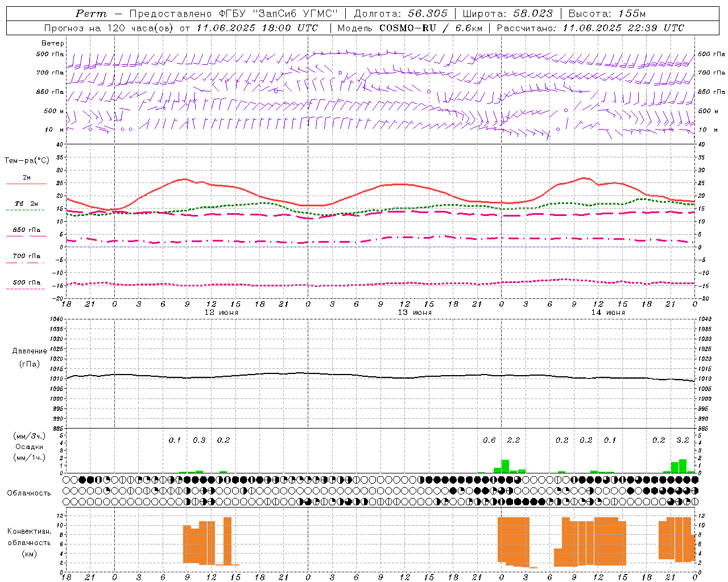Click the Давление pressure panel label
The height and width of the screenshot is (582, 728).
click(x=30, y=351)
